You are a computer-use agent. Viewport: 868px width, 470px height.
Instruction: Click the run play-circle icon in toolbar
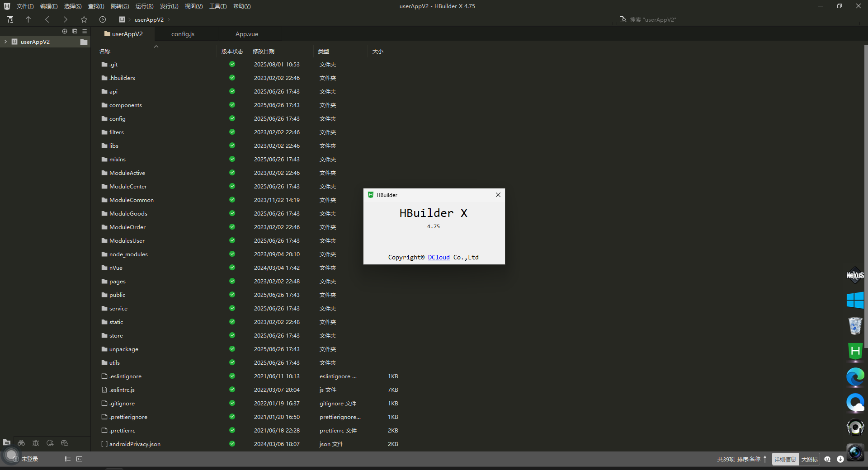(103, 19)
